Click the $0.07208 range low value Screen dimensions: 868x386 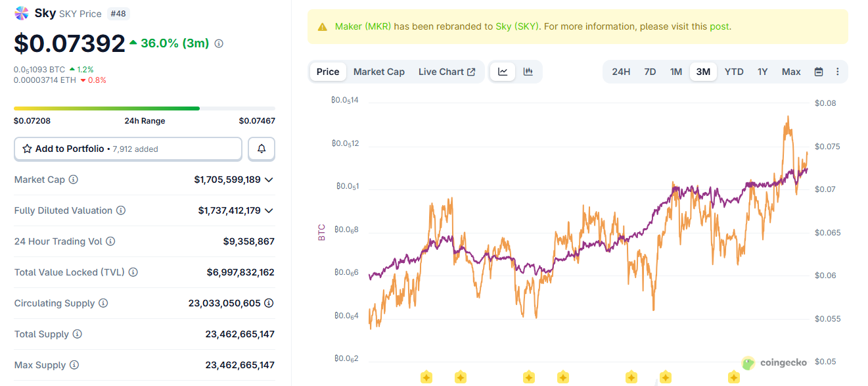click(32, 121)
